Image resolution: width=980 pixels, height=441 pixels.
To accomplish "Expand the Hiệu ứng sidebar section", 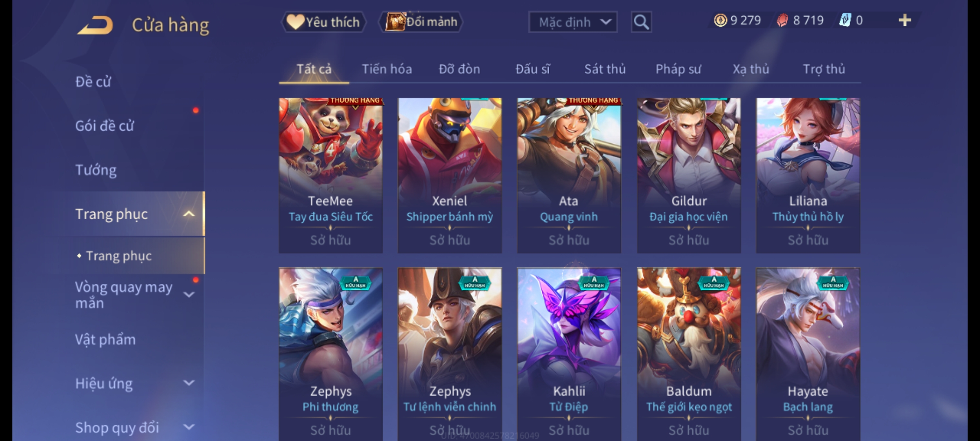I will click(x=189, y=383).
